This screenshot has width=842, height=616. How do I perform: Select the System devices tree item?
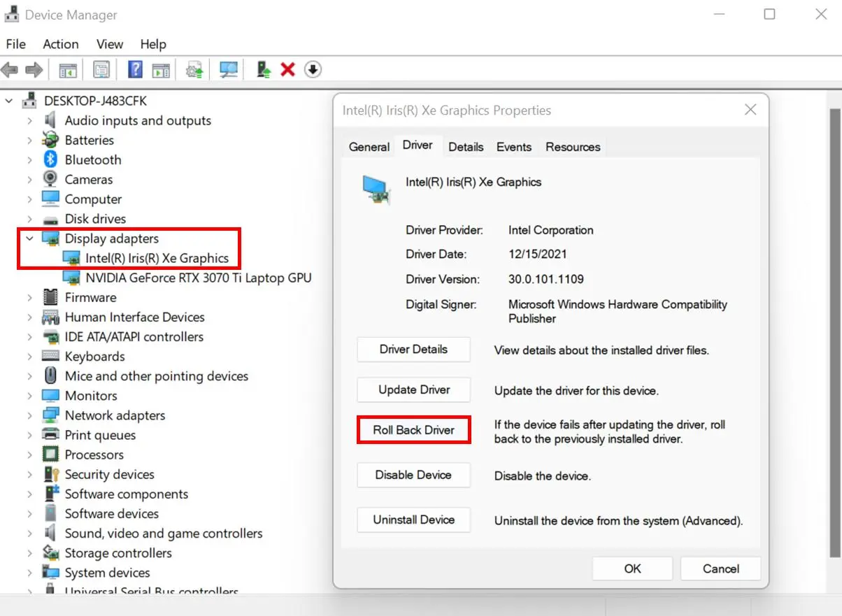click(107, 573)
